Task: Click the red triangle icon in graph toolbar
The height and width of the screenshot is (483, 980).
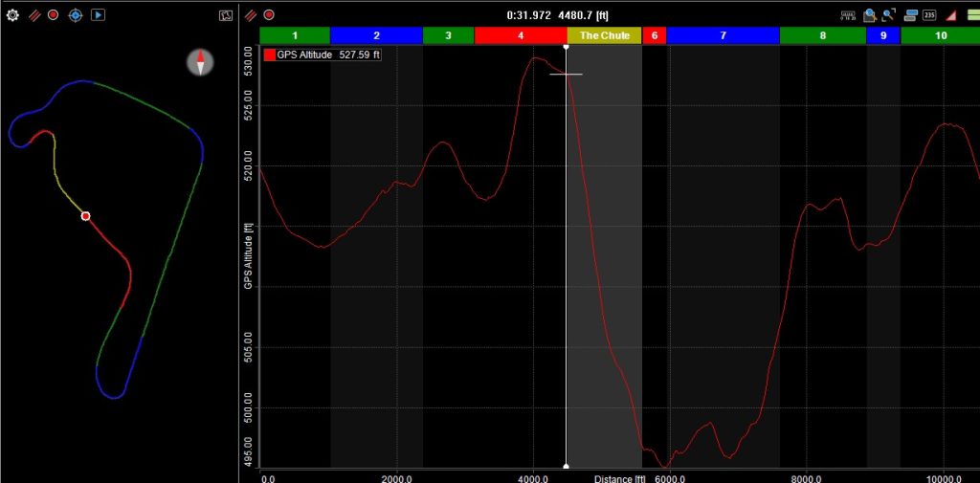Action: (x=951, y=15)
